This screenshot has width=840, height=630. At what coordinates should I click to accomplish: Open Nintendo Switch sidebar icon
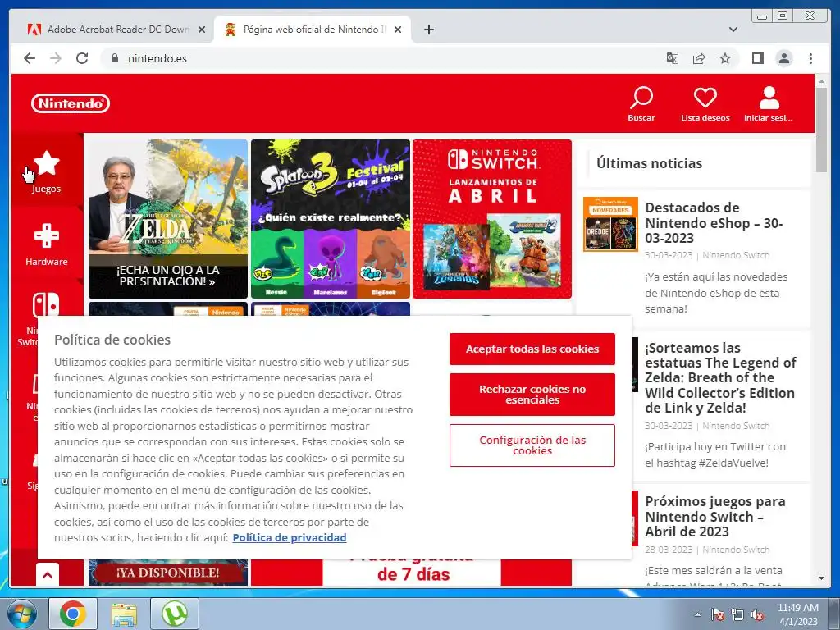click(46, 305)
